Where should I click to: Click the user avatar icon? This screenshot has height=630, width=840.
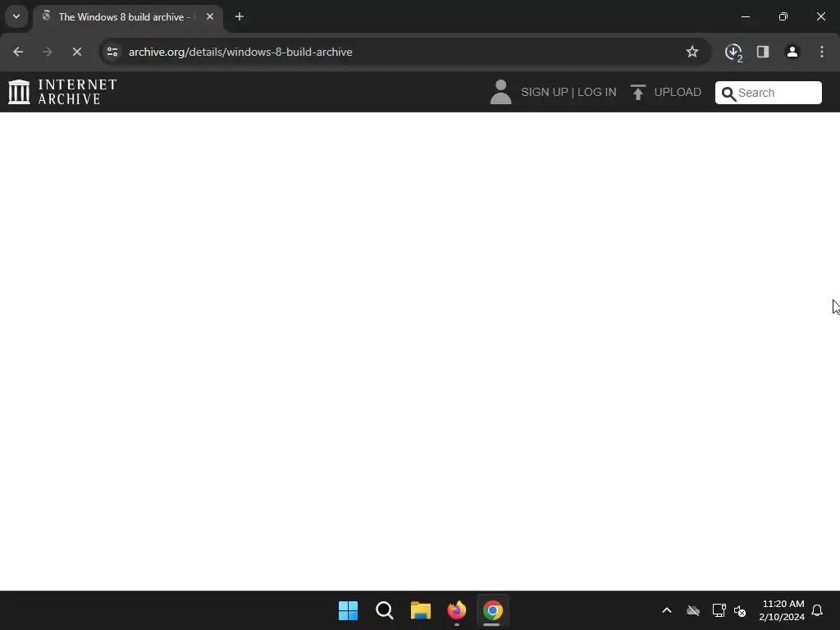[x=500, y=92]
